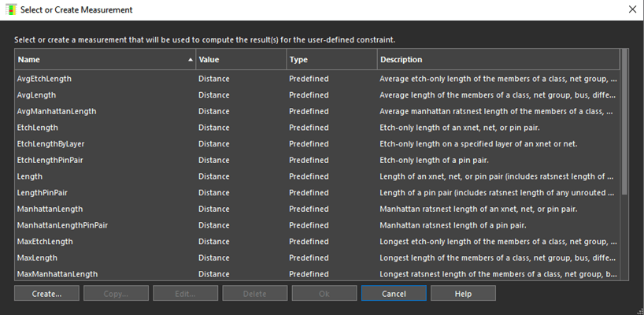This screenshot has height=315, width=644.
Task: Click the dialog's app icon in title bar
Action: pyautogui.click(x=11, y=9)
